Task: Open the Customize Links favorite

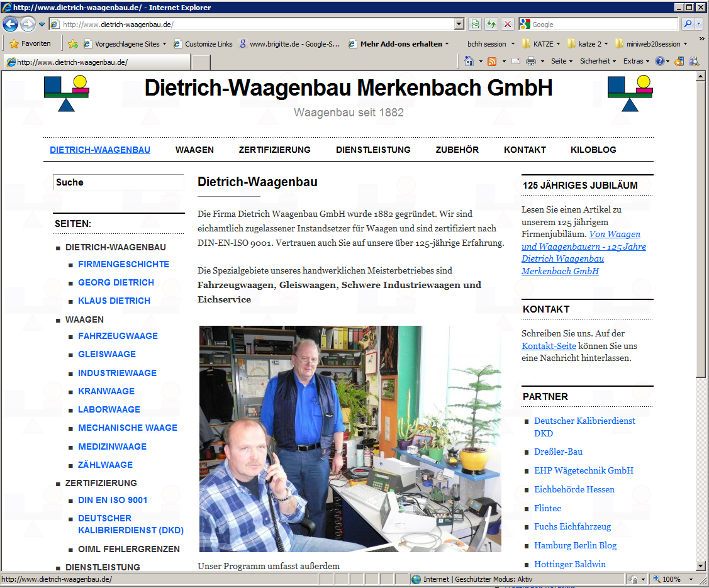Action: coord(203,44)
